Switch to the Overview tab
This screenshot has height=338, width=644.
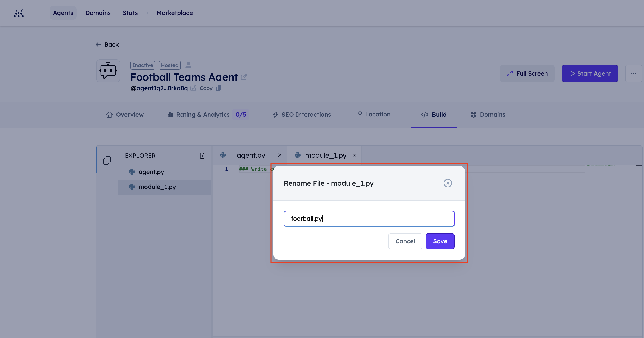coord(125,115)
